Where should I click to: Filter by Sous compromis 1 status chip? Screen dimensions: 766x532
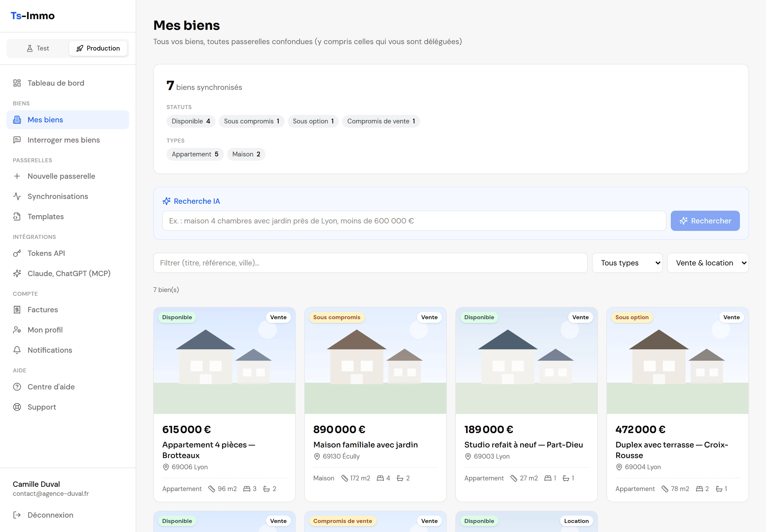click(251, 121)
